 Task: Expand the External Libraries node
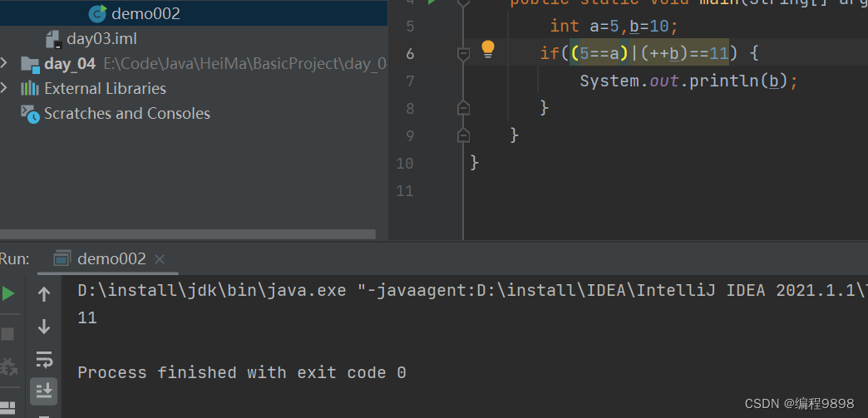pos(4,88)
